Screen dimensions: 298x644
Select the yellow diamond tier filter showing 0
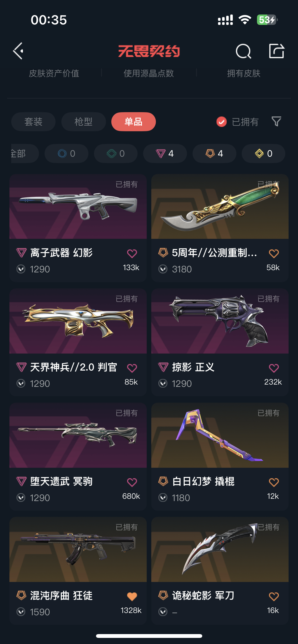(x=263, y=153)
